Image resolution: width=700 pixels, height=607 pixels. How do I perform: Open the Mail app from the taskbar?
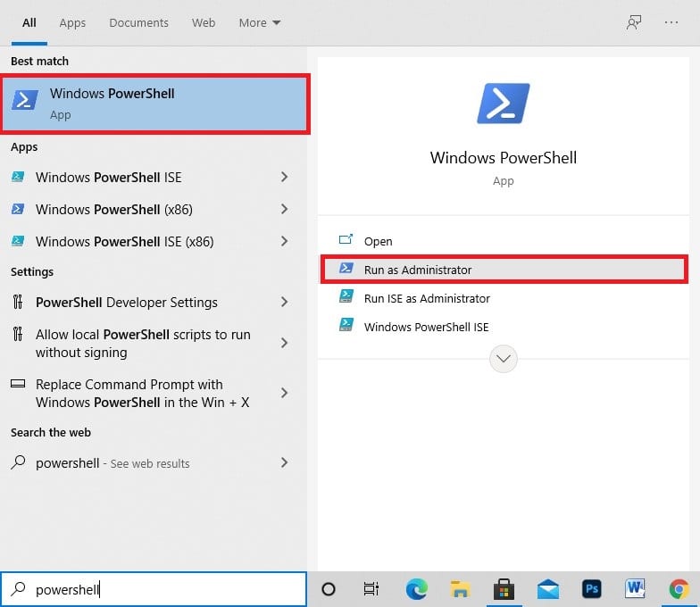[548, 589]
